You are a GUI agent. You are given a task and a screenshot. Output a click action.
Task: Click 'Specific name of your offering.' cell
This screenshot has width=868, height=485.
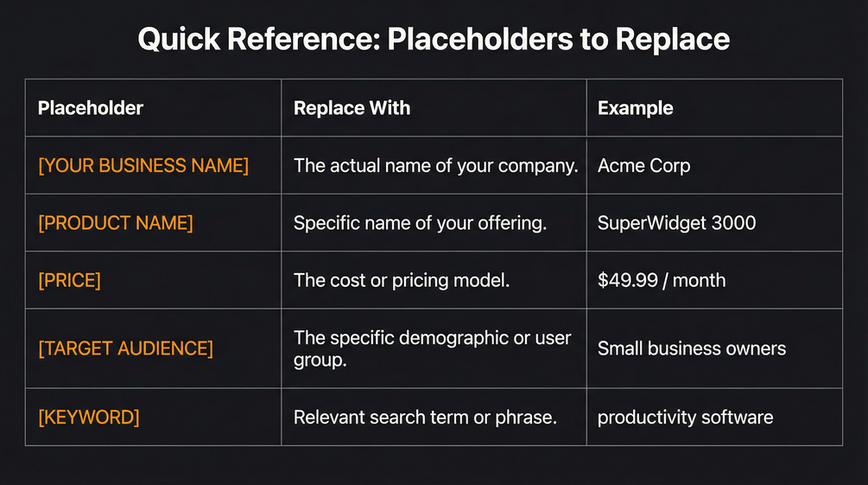pyautogui.click(x=420, y=223)
